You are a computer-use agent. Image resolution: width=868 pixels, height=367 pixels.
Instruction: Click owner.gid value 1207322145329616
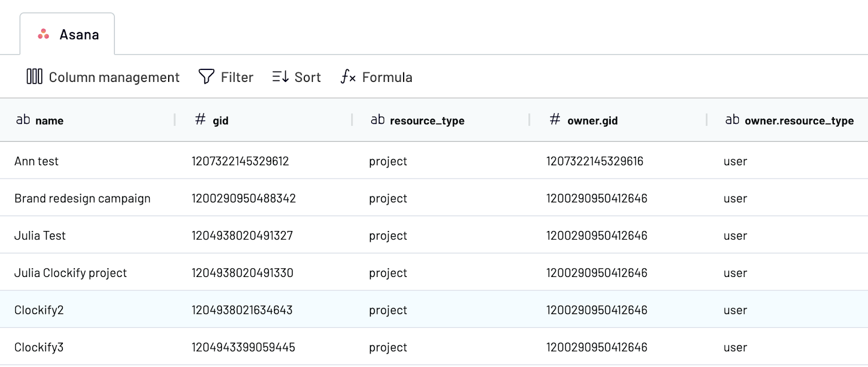click(595, 161)
